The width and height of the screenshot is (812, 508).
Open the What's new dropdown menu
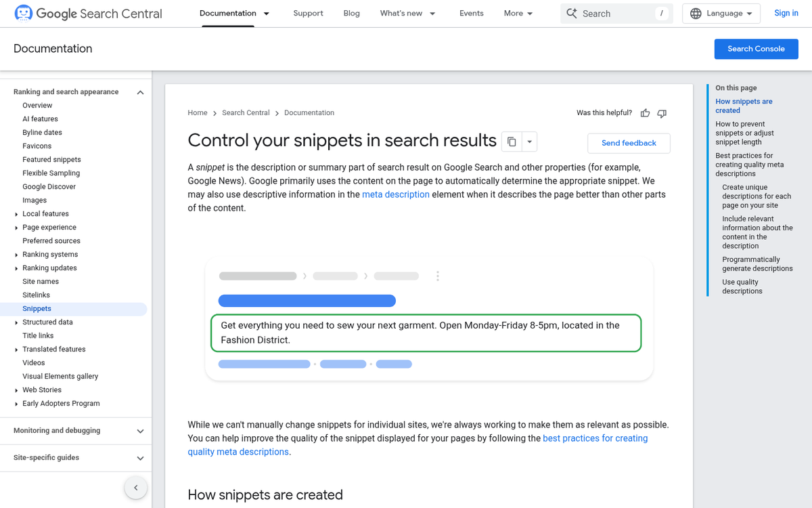click(x=407, y=13)
